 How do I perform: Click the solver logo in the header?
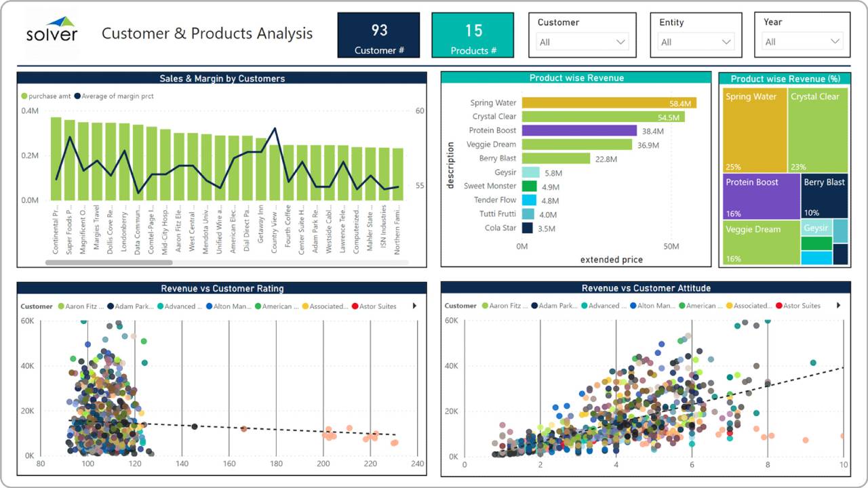point(51,30)
